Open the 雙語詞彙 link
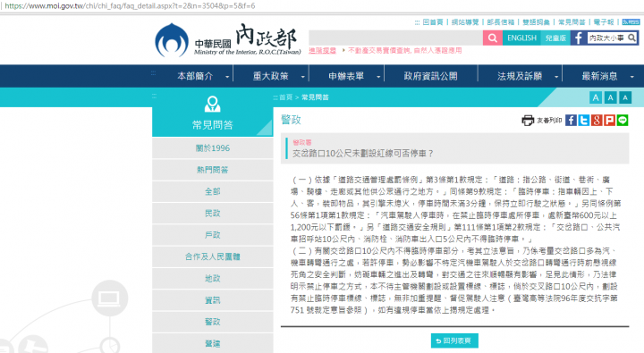The width and height of the screenshot is (644, 353). [x=536, y=22]
